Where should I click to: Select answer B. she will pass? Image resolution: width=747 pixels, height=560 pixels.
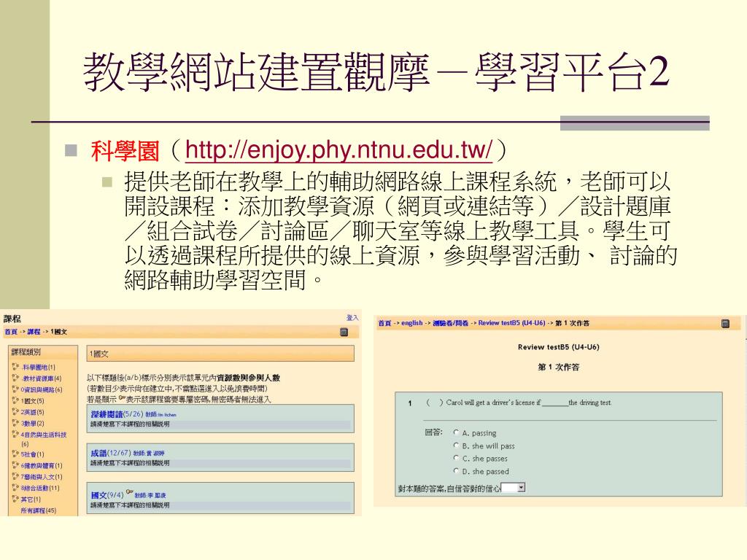pos(457,446)
